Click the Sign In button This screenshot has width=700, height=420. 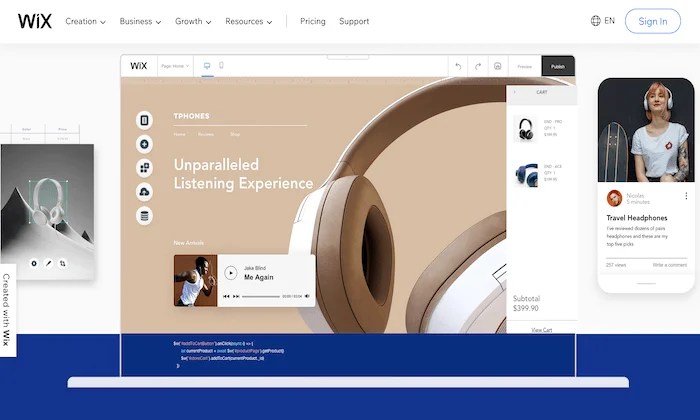tap(653, 21)
